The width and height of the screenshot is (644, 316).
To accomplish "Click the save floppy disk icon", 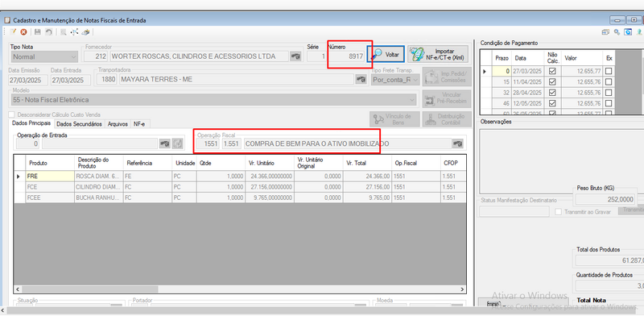I will [38, 31].
